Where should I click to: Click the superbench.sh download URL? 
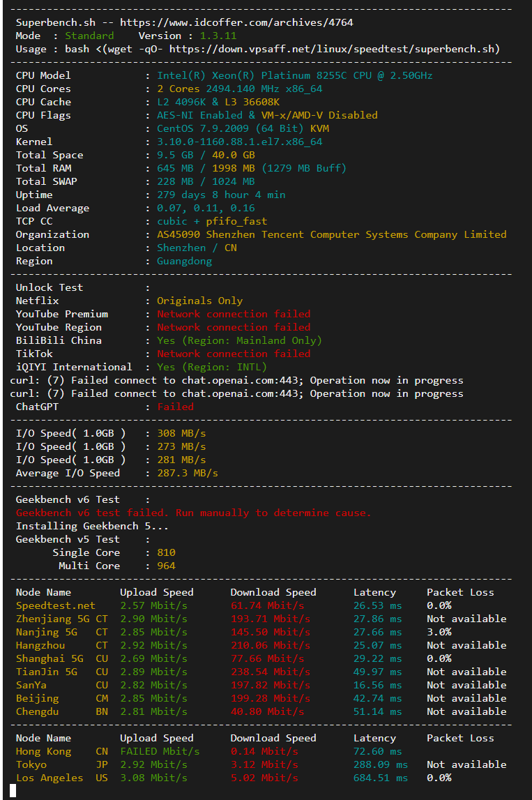[x=334, y=49]
